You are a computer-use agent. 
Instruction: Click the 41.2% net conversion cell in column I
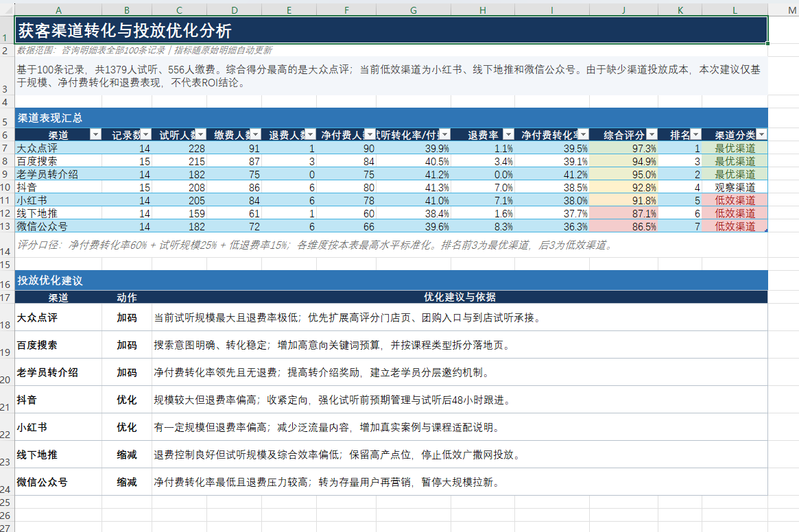[x=552, y=174]
